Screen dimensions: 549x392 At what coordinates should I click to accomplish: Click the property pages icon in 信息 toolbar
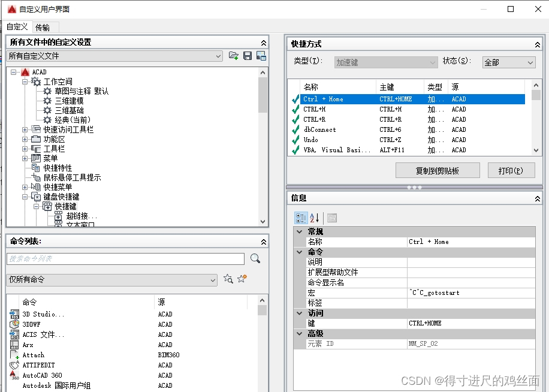332,218
